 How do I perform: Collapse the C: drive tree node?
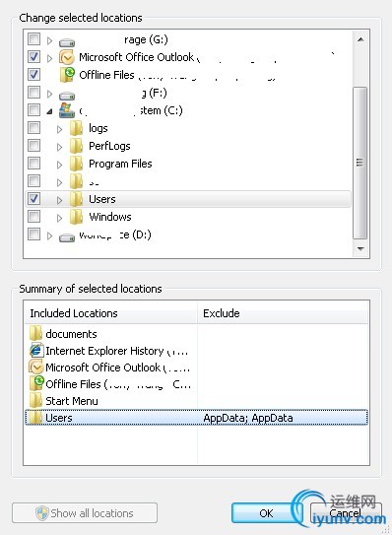coord(49,111)
